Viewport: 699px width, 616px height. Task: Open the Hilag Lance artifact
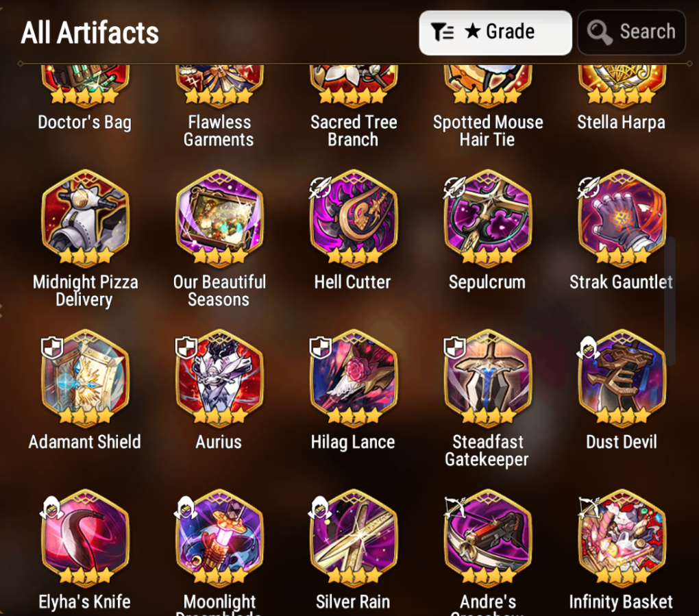pos(353,378)
